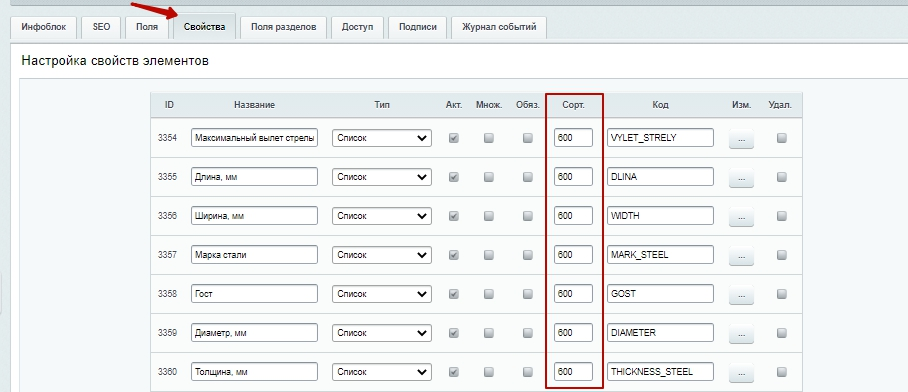
Task: Enable multiple checkbox for Гост row
Action: pyautogui.click(x=489, y=294)
